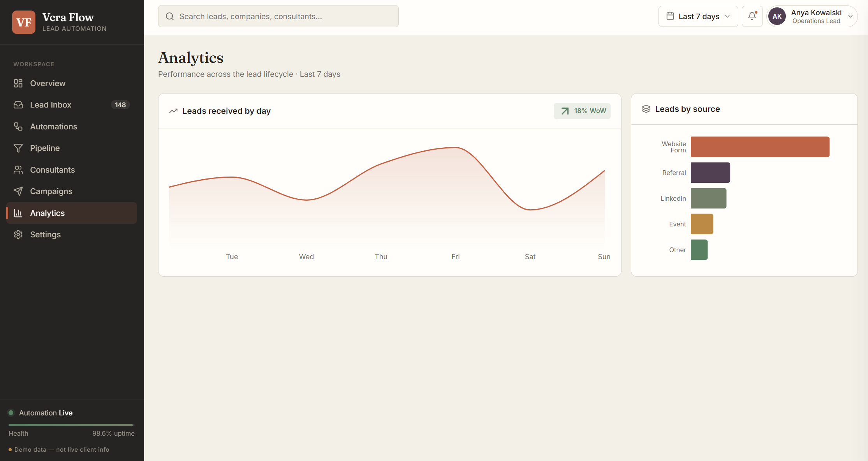Click the Pipeline funnel icon
This screenshot has width=868, height=461.
coord(18,148)
